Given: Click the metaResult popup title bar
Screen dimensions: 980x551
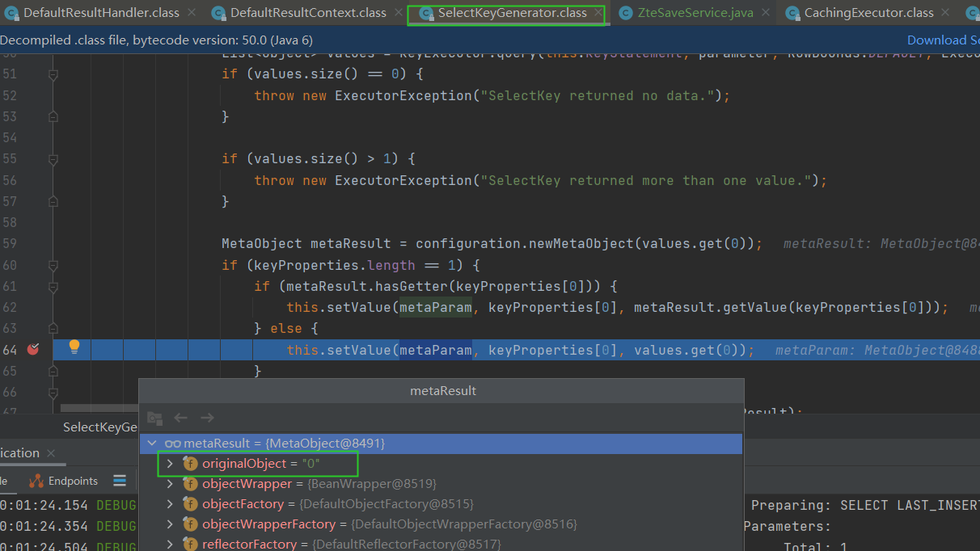Looking at the screenshot, I should point(441,391).
